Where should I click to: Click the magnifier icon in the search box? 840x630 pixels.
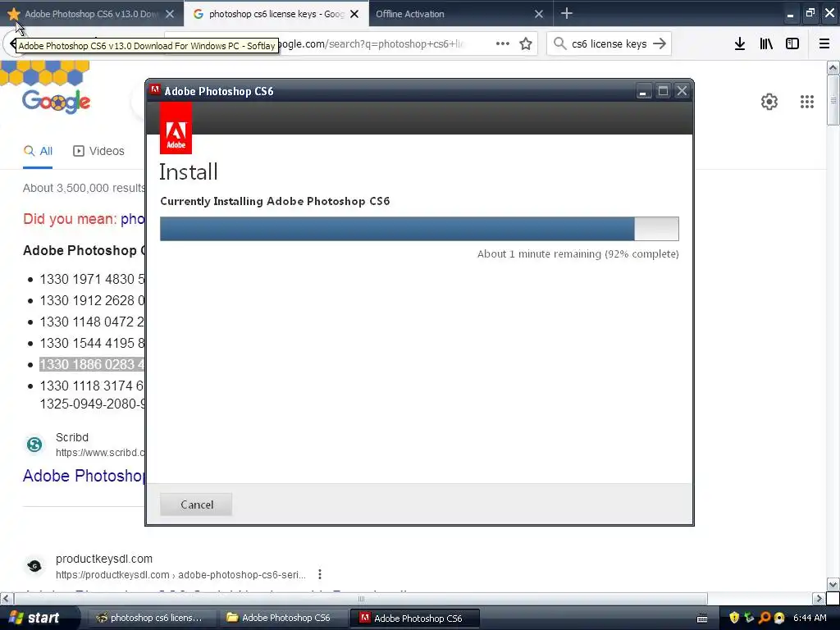point(559,43)
